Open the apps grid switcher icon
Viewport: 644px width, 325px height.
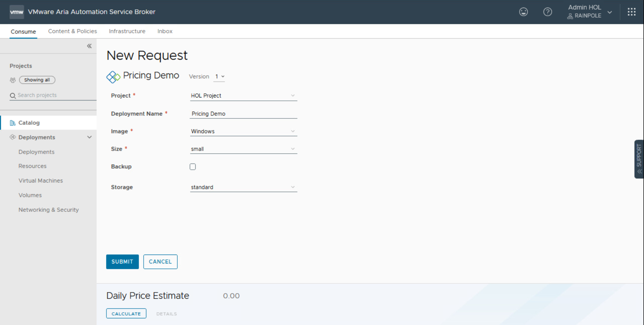[631, 12]
